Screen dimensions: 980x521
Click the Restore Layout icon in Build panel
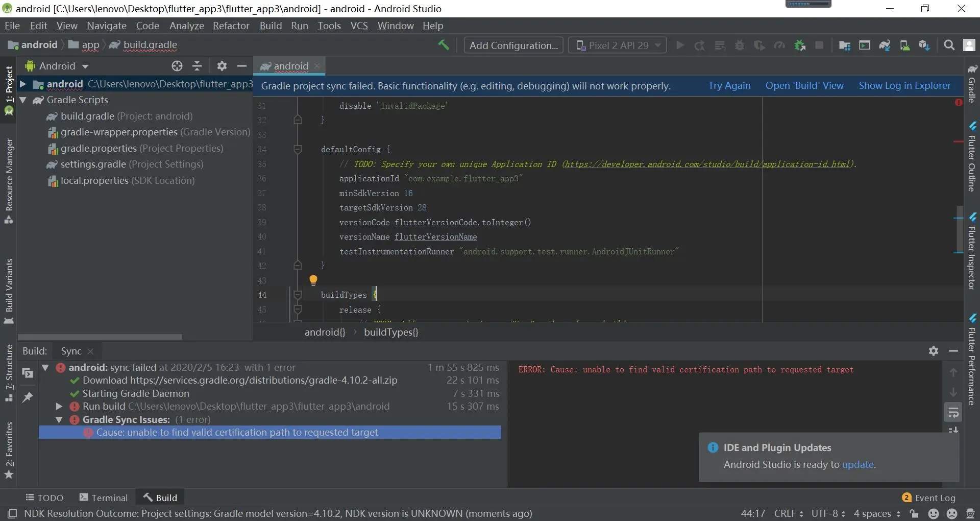point(28,373)
